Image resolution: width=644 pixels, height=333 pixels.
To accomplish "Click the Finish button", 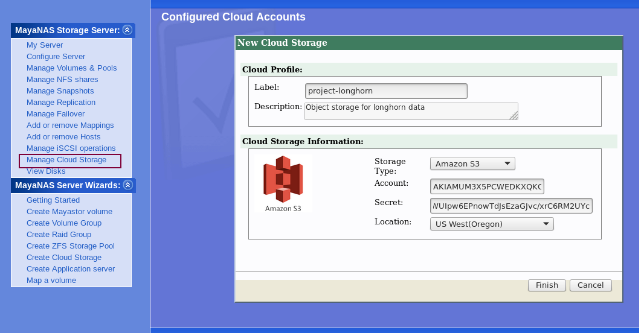I will 547,285.
